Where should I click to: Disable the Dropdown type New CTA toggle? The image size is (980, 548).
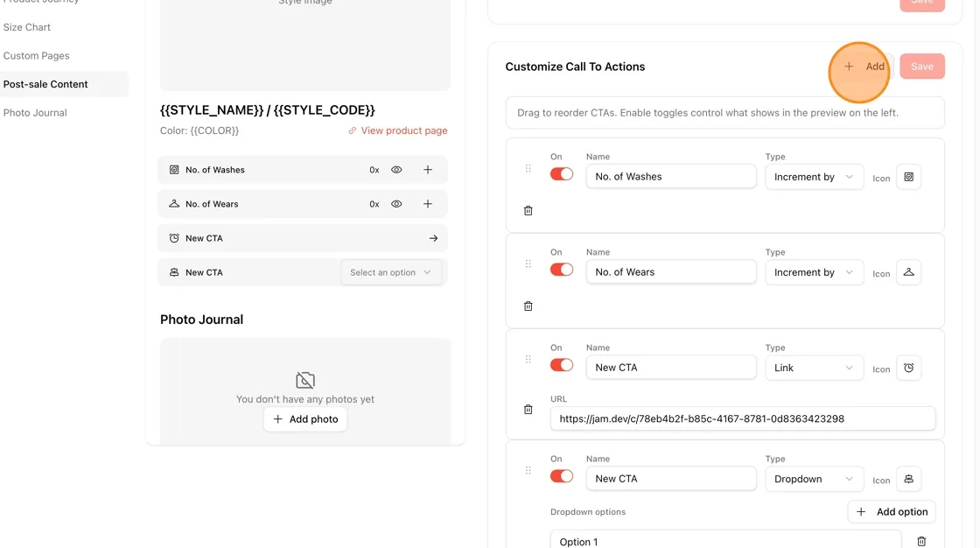pos(561,476)
